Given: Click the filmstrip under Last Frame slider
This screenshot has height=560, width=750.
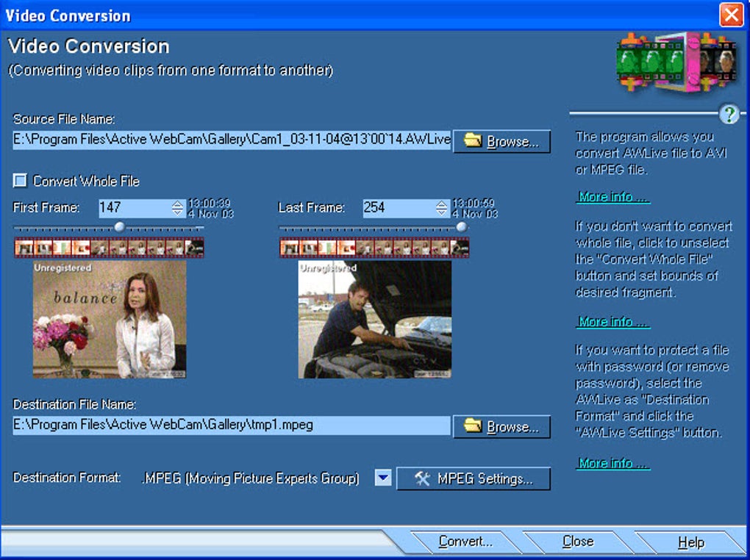Looking at the screenshot, I should [374, 248].
